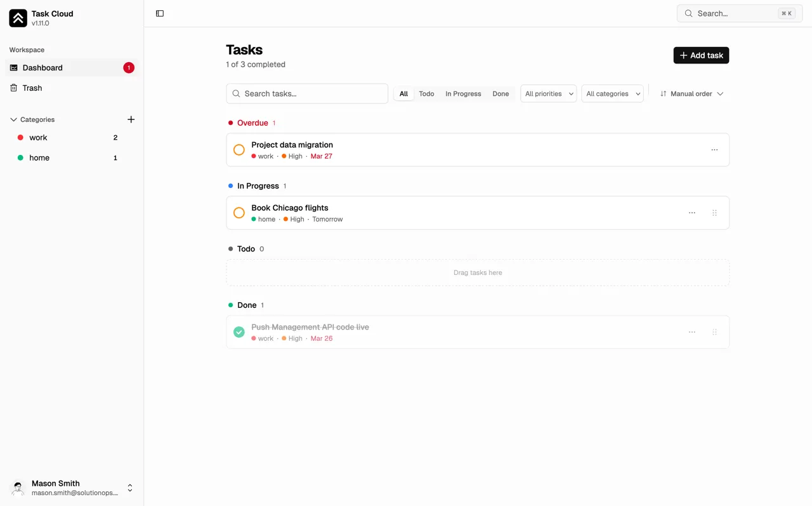Click the Task Cloud logo icon
Viewport: 812px width, 506px height.
click(18, 18)
